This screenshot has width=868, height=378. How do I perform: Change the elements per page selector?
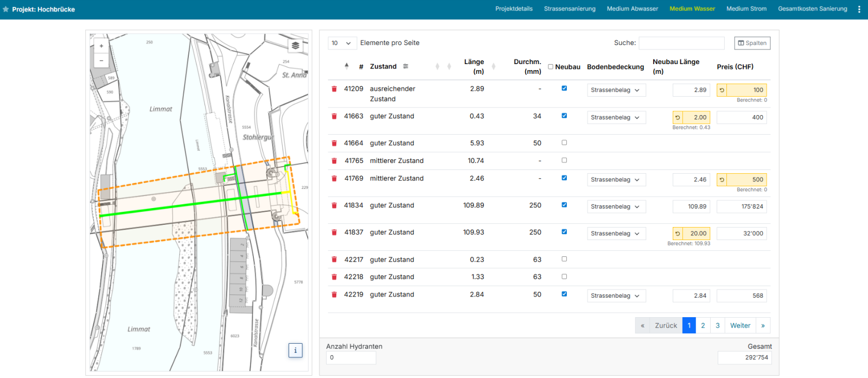(x=342, y=43)
